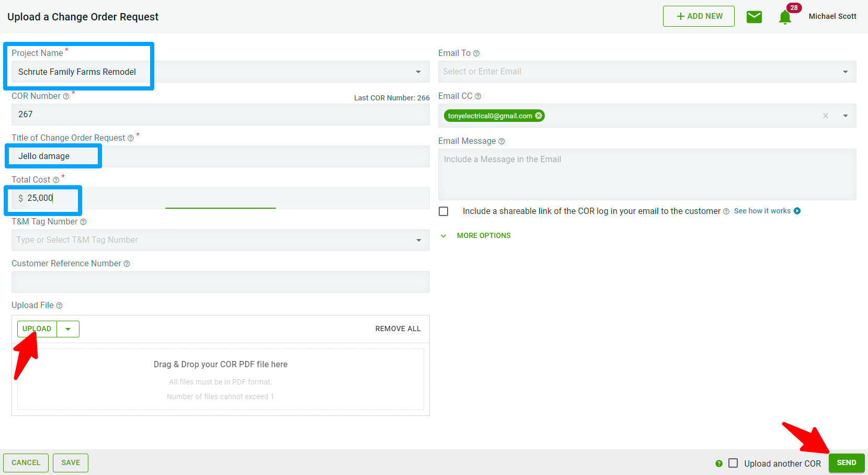The width and height of the screenshot is (868, 475).
Task: Click the help icon beside Email To
Action: coord(476,53)
